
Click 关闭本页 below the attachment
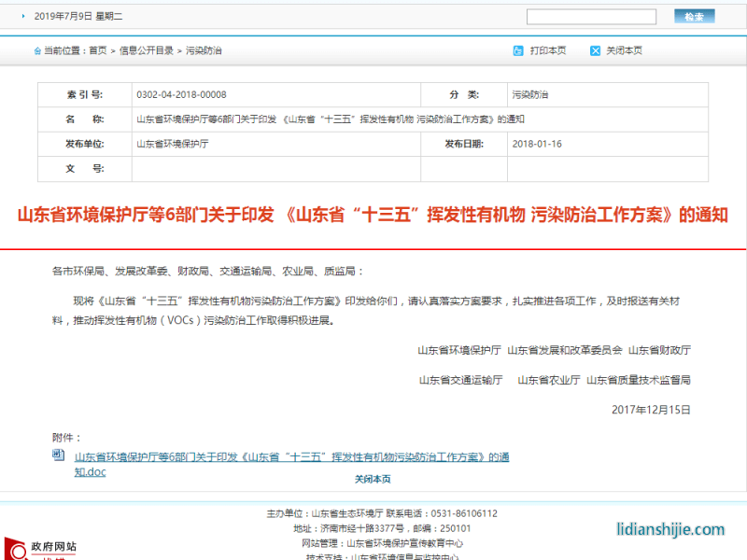[373, 477]
